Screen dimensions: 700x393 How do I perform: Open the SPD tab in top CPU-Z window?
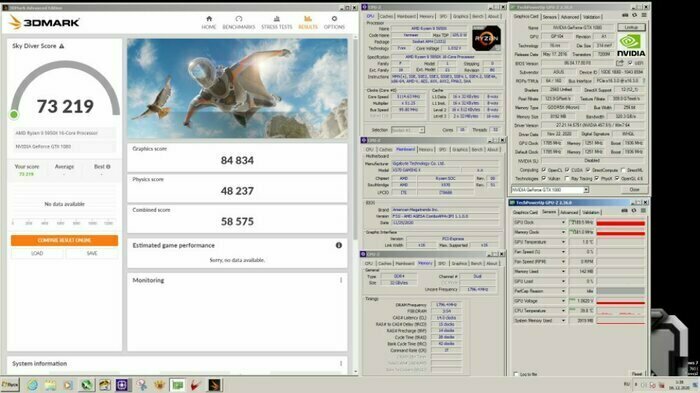(443, 16)
